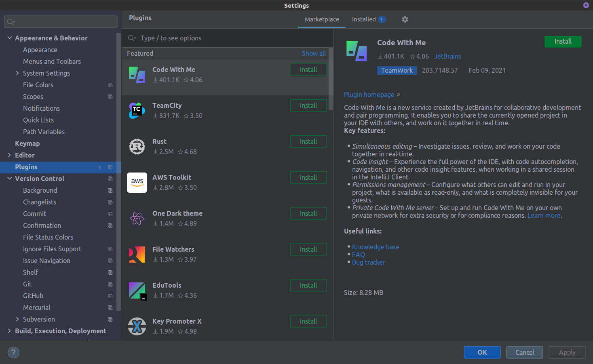
Task: Click project-level icon beside Mercurial
Action: click(x=110, y=307)
